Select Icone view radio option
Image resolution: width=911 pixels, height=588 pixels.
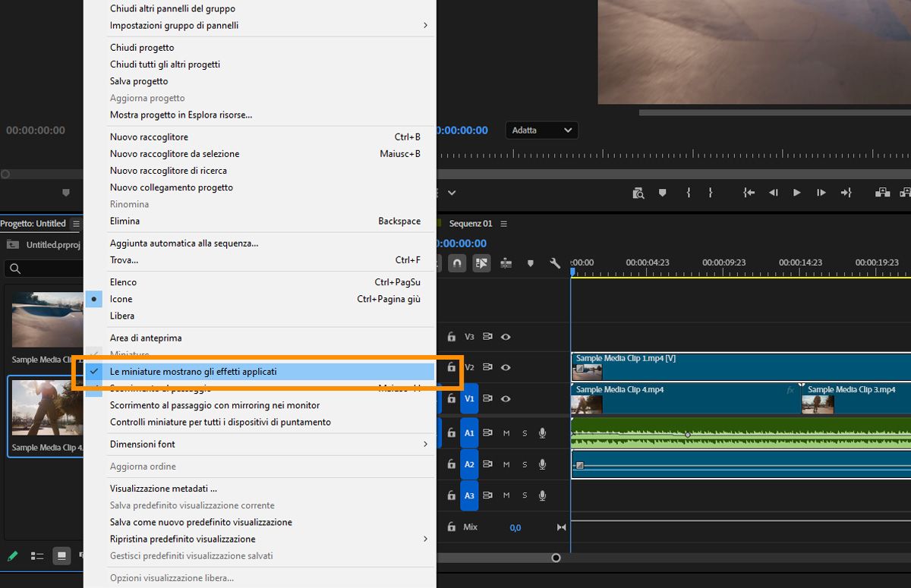[x=260, y=299]
